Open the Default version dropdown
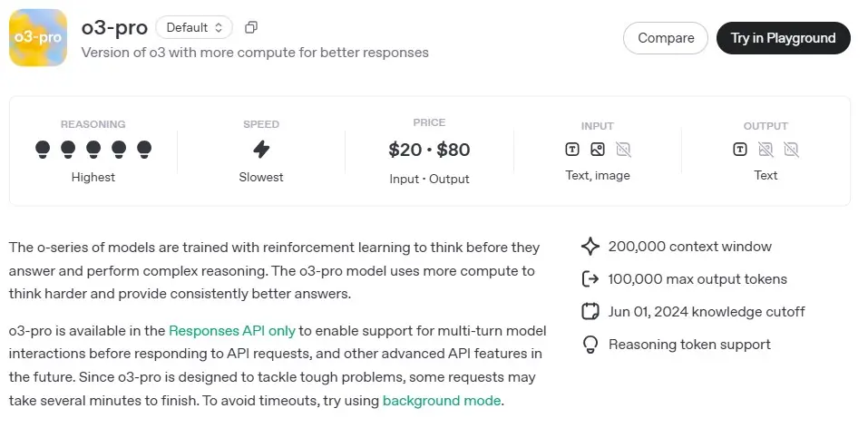 point(194,27)
